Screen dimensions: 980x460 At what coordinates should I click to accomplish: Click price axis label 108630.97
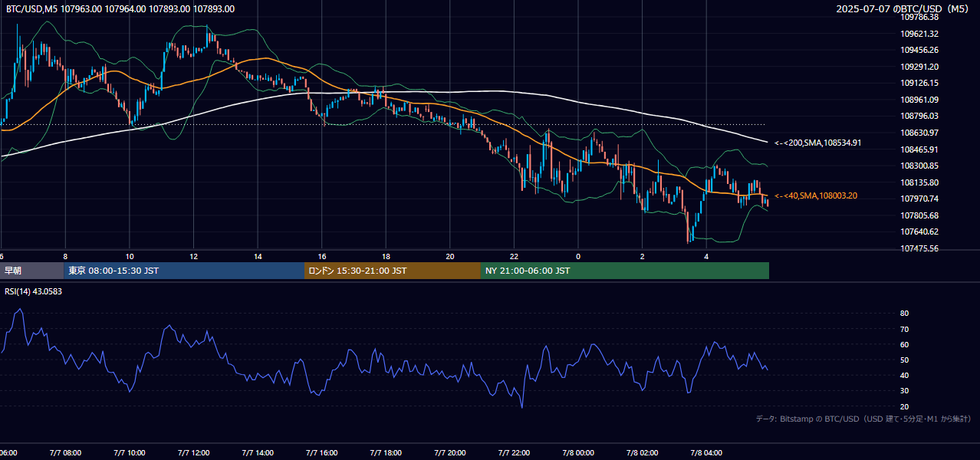click(x=919, y=133)
